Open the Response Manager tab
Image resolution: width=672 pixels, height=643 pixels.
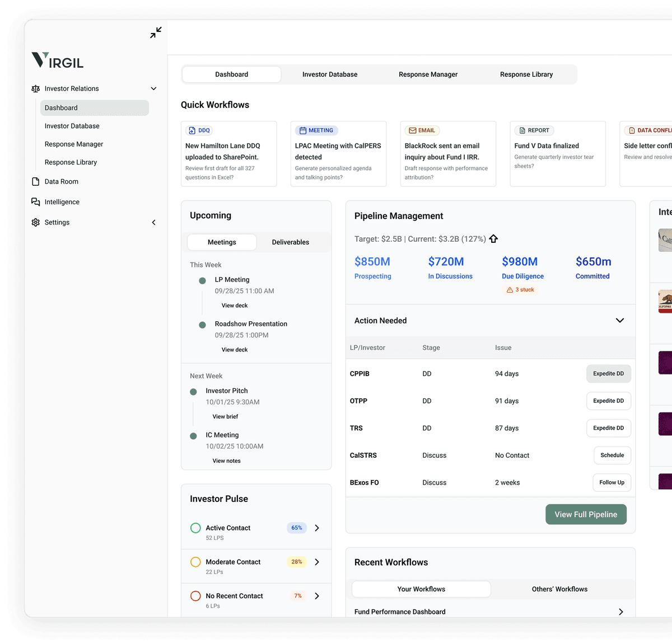428,74
